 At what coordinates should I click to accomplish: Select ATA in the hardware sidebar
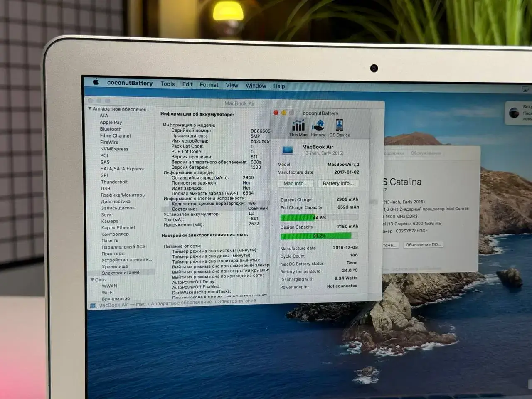(x=104, y=116)
